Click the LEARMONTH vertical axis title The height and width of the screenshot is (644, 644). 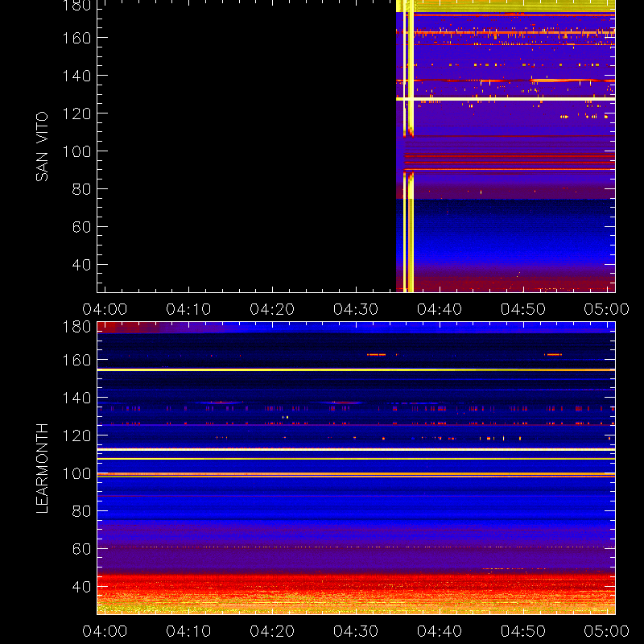click(42, 469)
